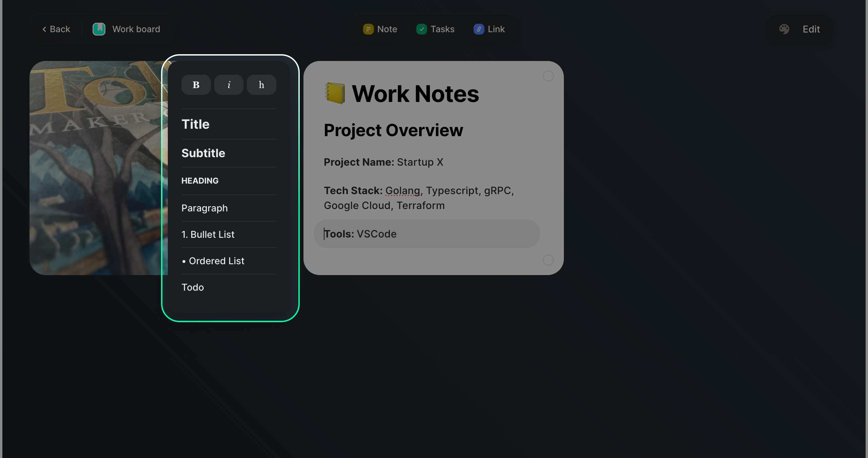Screen dimensions: 868x458
Task: Open Edit mode
Action: 811,29
